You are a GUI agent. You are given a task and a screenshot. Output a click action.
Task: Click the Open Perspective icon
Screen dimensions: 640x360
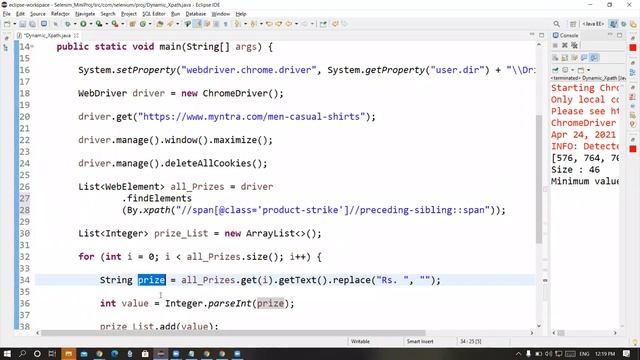click(573, 24)
